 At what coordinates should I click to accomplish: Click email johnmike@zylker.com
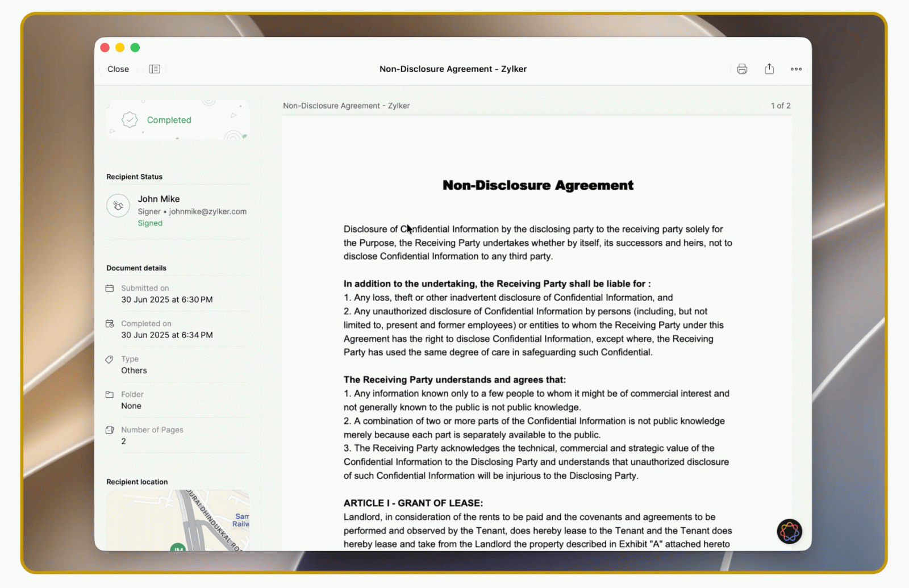click(x=207, y=211)
